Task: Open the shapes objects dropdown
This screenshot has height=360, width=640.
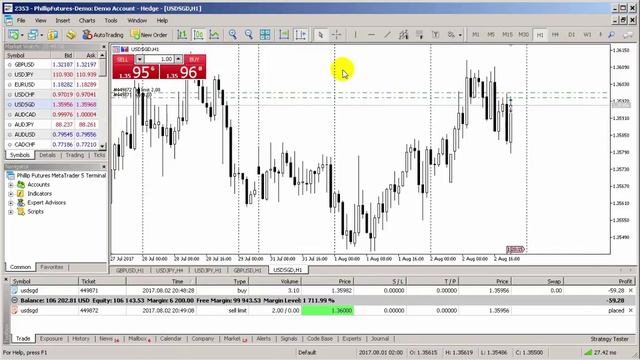Action: [460, 35]
